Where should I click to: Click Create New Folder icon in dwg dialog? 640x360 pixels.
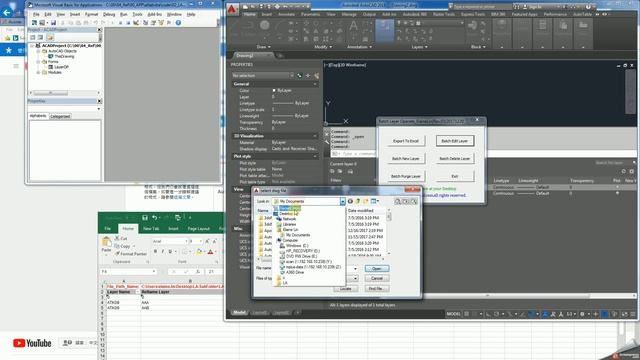pos(366,201)
